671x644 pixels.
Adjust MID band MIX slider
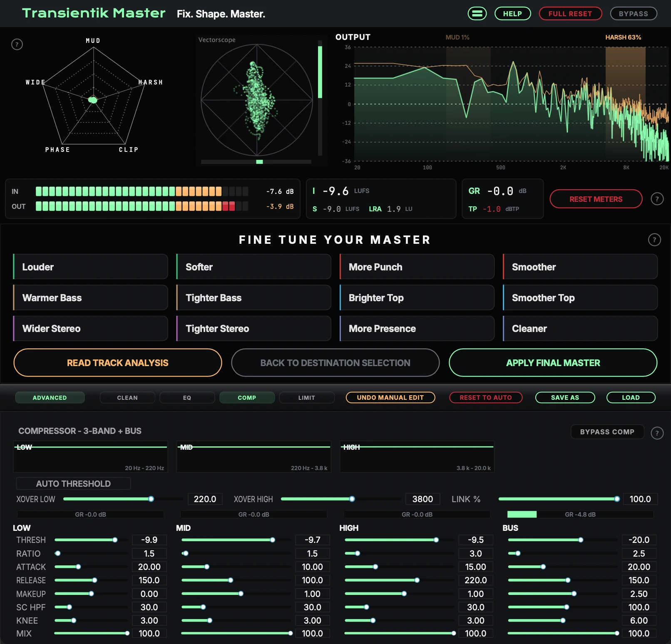click(x=236, y=633)
